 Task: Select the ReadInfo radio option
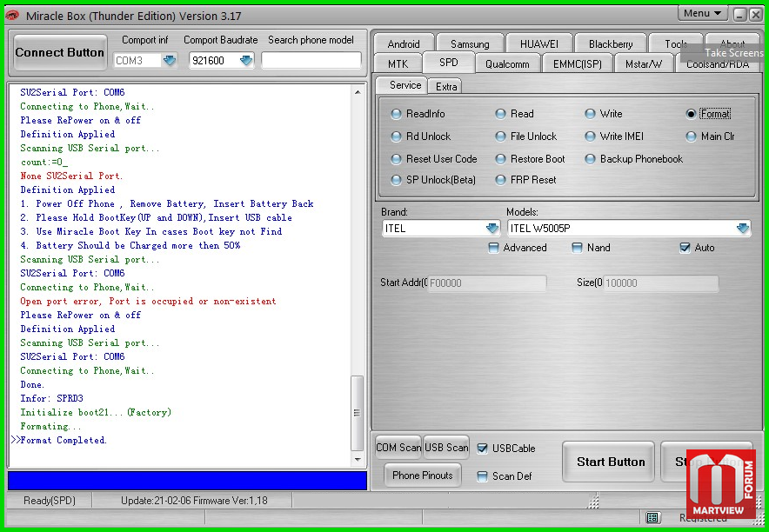pos(397,114)
